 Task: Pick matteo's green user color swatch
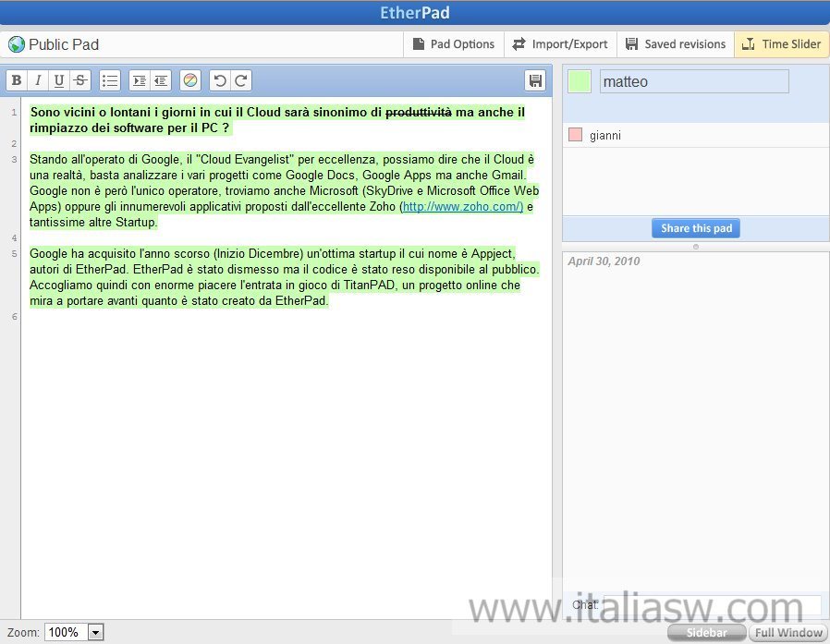[580, 81]
